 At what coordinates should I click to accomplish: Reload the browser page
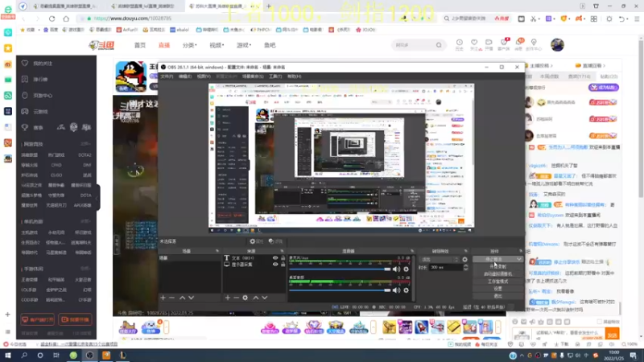[52, 19]
